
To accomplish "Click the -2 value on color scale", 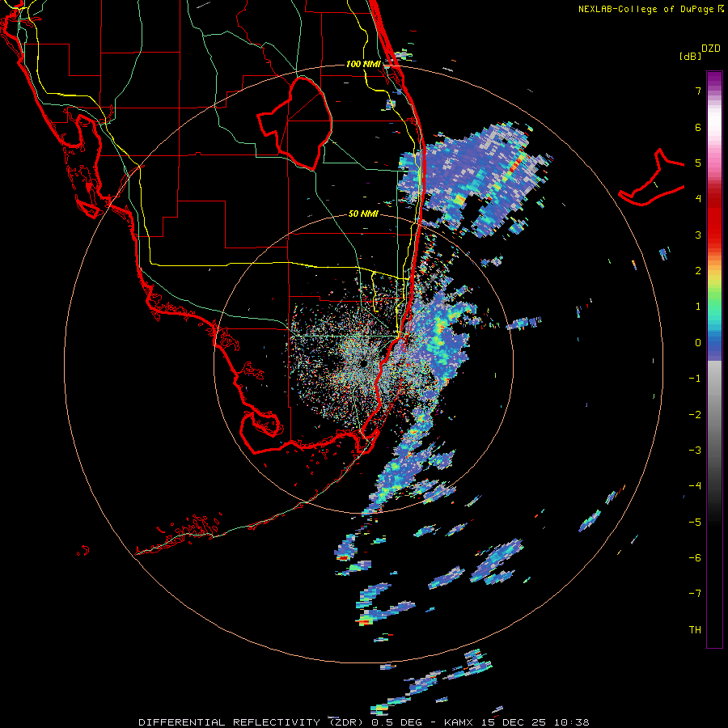I will (695, 415).
